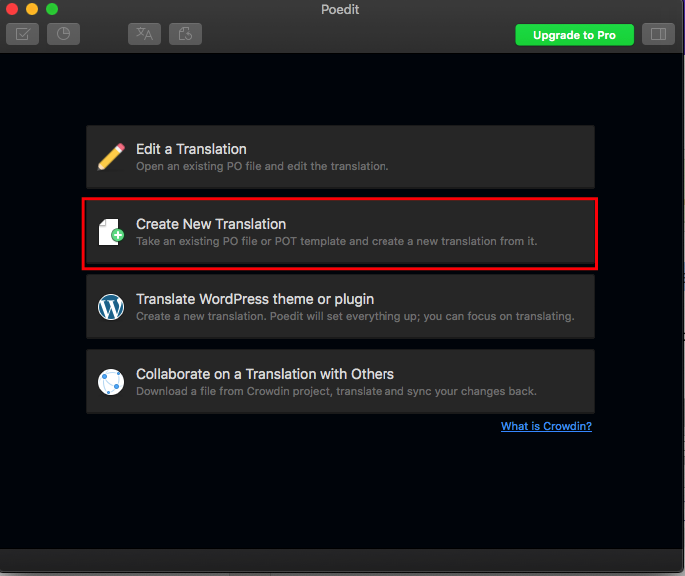Select Collaborate on a Translation with Others
The height and width of the screenshot is (576, 685).
(x=340, y=382)
